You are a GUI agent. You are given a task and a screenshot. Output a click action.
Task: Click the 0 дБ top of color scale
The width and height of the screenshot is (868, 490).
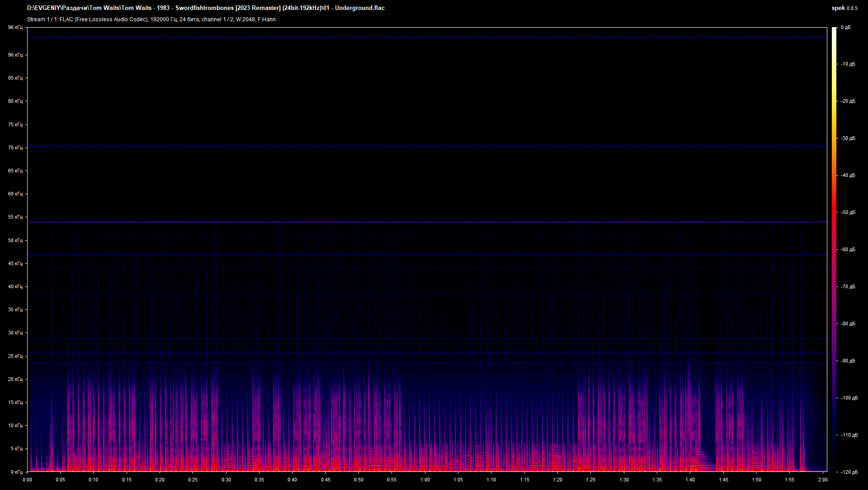pyautogui.click(x=846, y=28)
